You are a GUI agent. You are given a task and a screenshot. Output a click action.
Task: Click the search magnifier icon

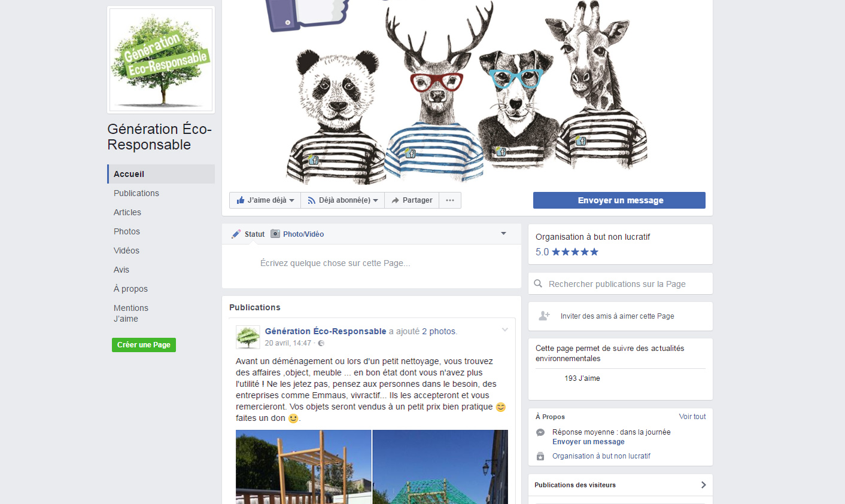pos(538,284)
